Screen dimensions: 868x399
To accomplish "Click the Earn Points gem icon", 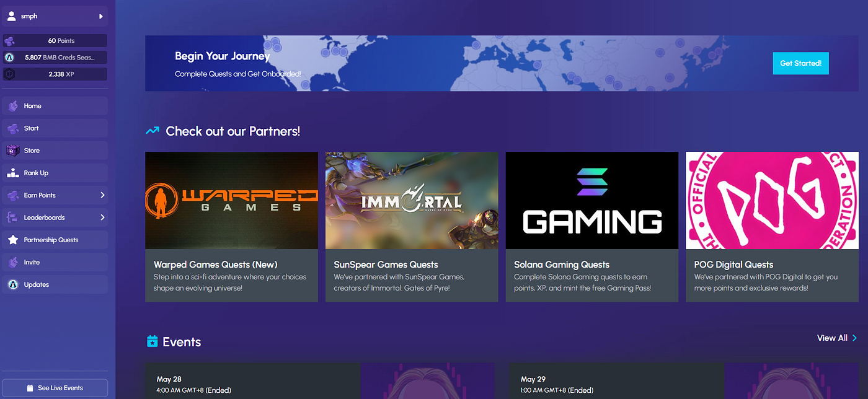I will click(x=12, y=195).
